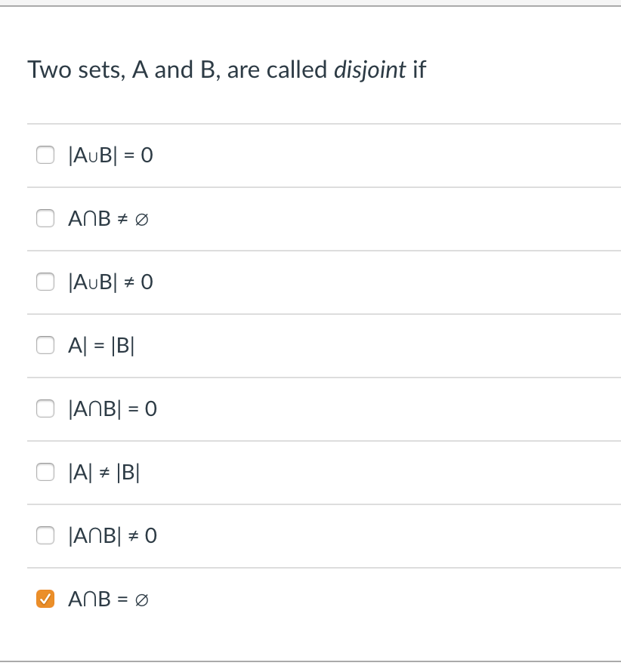This screenshot has height=672, width=621.
Task: Click the italic word disjoint in the question
Action: click(x=369, y=69)
